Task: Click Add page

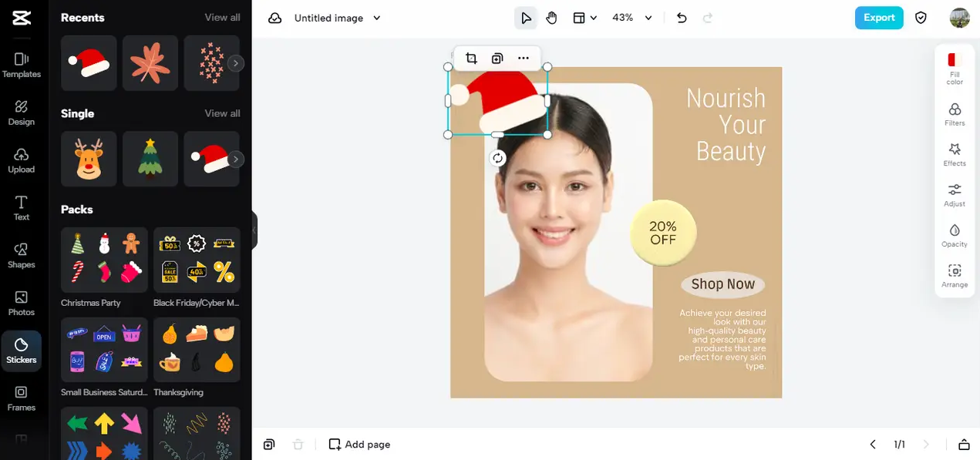Action: tap(359, 445)
